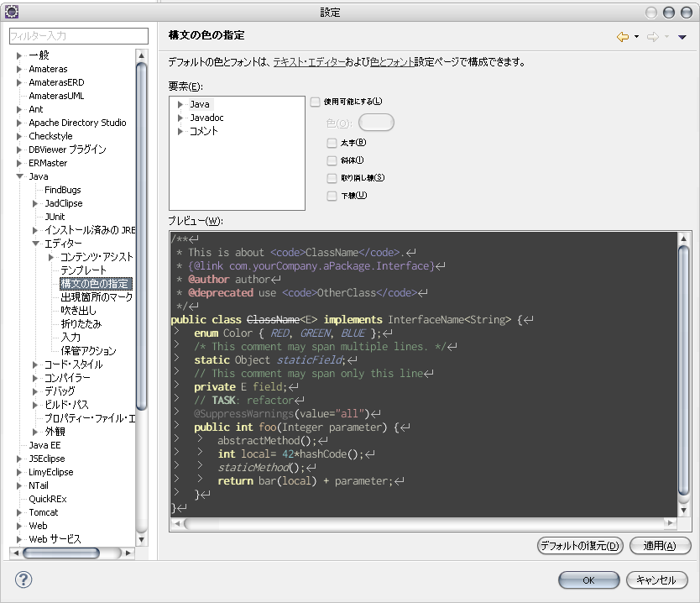Click the デフォルトの復元 button
Image resolution: width=700 pixels, height=603 pixels.
pos(581,545)
